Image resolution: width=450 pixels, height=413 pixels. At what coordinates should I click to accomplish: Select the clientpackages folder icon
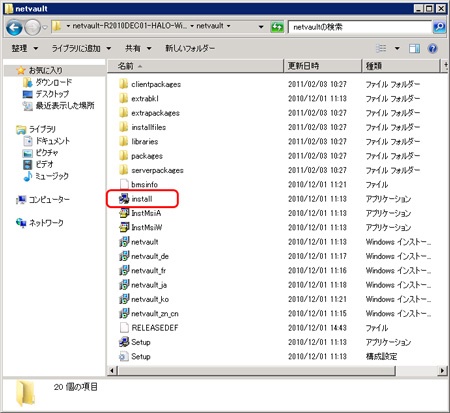point(124,84)
